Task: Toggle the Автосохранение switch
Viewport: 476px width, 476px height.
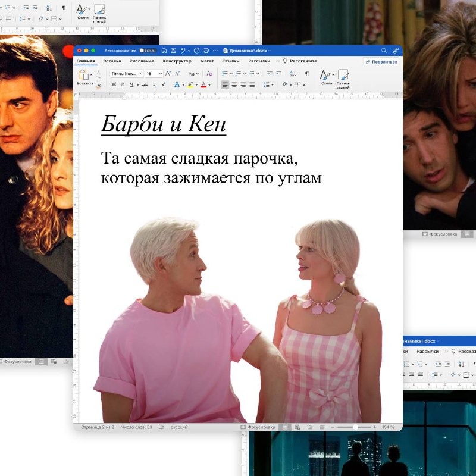Action: (x=147, y=51)
